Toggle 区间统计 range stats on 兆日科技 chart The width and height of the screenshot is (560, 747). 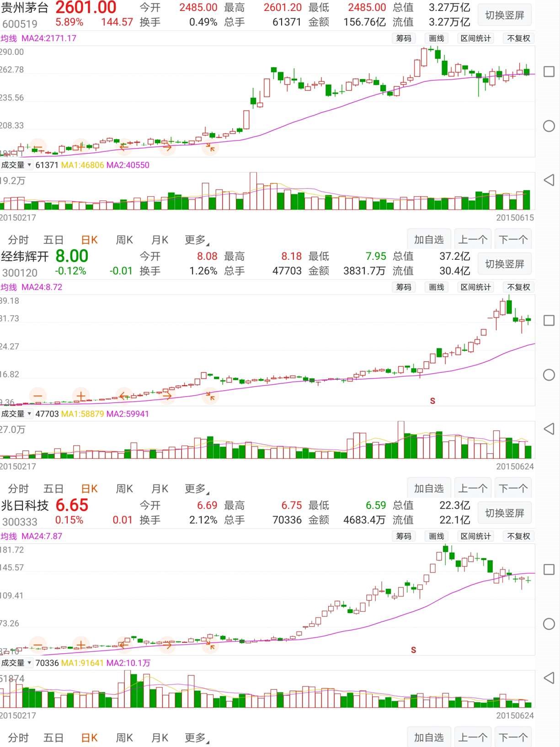point(476,536)
